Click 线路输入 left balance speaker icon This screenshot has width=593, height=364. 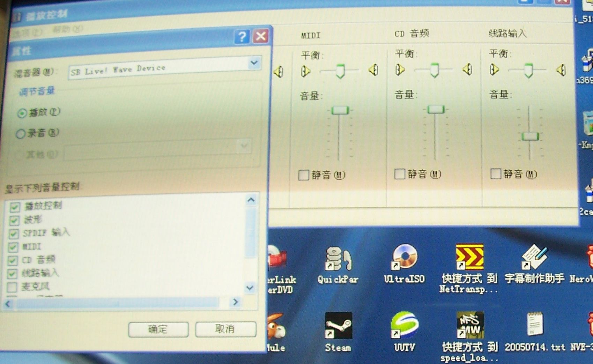tap(494, 69)
